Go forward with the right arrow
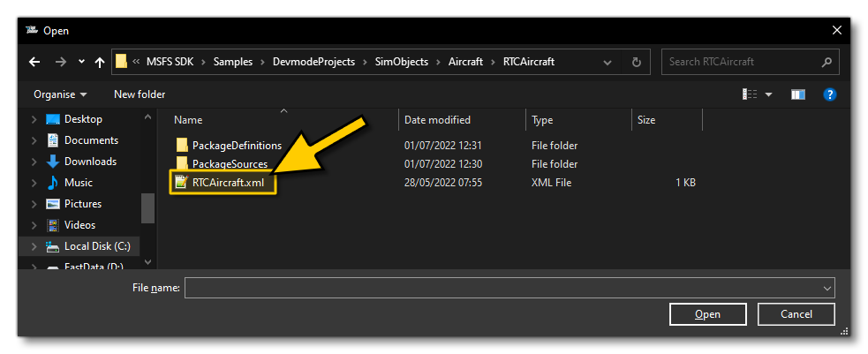 60,62
